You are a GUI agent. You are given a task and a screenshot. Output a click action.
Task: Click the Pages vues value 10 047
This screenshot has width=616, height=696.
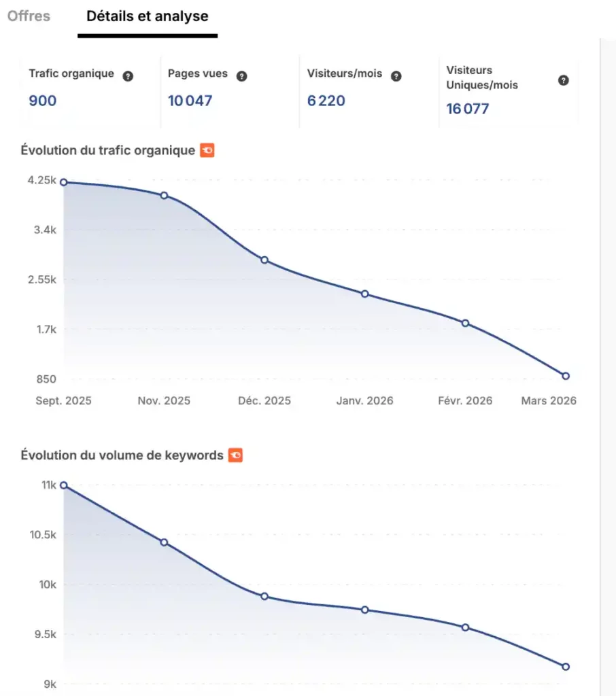(190, 101)
